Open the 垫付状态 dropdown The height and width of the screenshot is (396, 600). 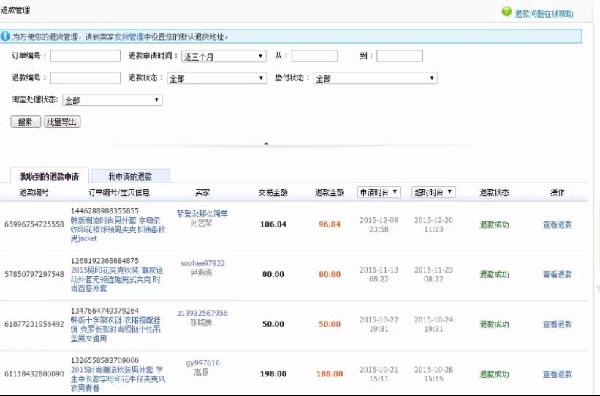coord(375,78)
